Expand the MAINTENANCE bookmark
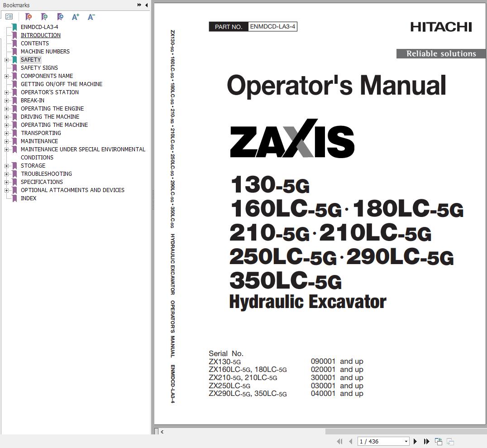The image size is (487, 448). (6, 141)
